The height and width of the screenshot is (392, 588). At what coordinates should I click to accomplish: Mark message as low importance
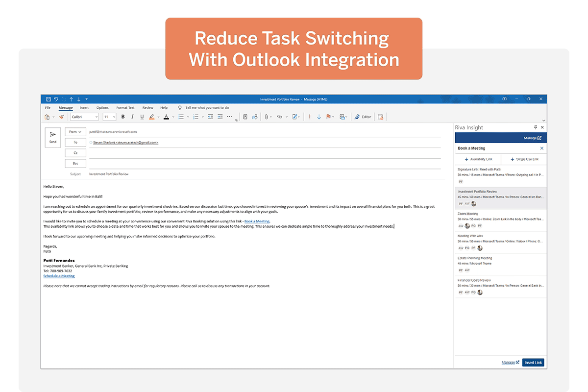319,117
